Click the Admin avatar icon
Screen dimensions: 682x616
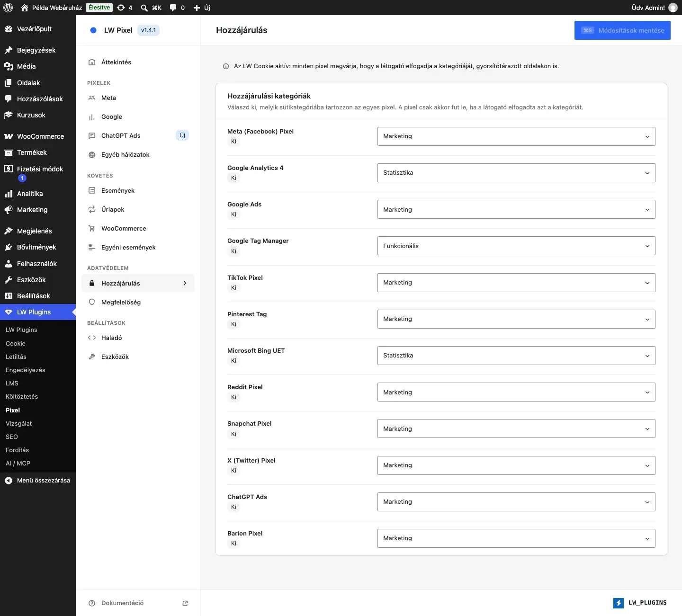(x=673, y=8)
